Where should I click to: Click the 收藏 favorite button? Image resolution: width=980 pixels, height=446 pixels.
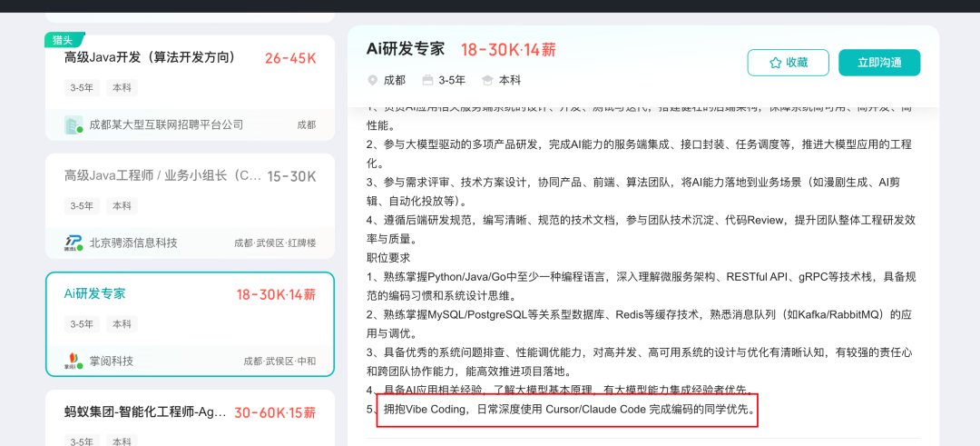click(789, 63)
